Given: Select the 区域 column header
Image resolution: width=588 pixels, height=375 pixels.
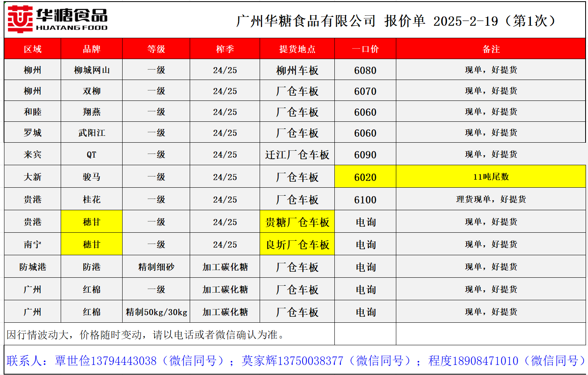Looking at the screenshot, I should (x=33, y=49).
